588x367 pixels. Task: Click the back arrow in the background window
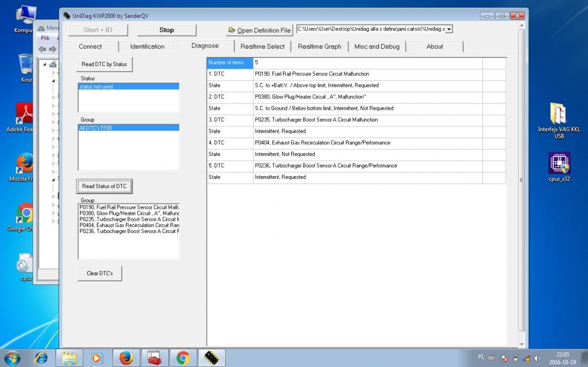pyautogui.click(x=42, y=49)
